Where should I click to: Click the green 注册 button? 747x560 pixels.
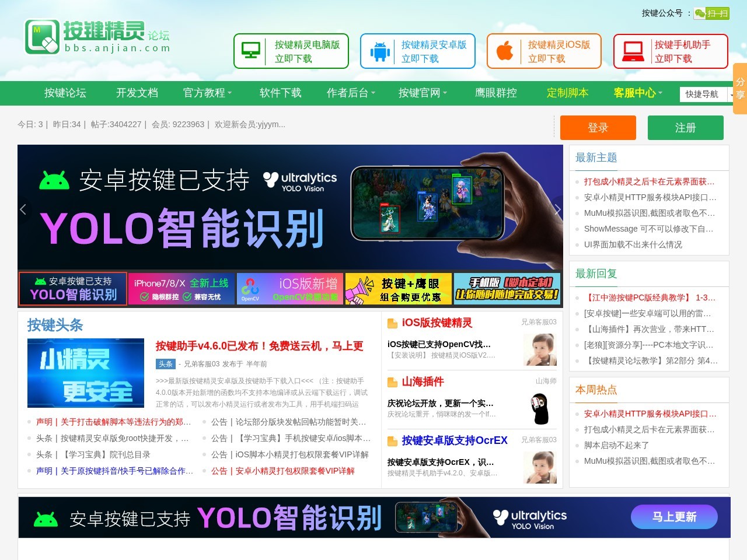tap(686, 128)
